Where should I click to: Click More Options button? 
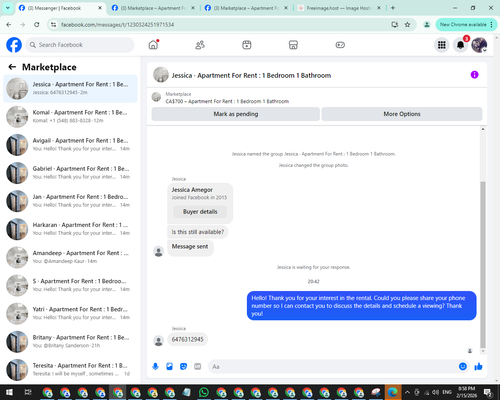click(402, 114)
